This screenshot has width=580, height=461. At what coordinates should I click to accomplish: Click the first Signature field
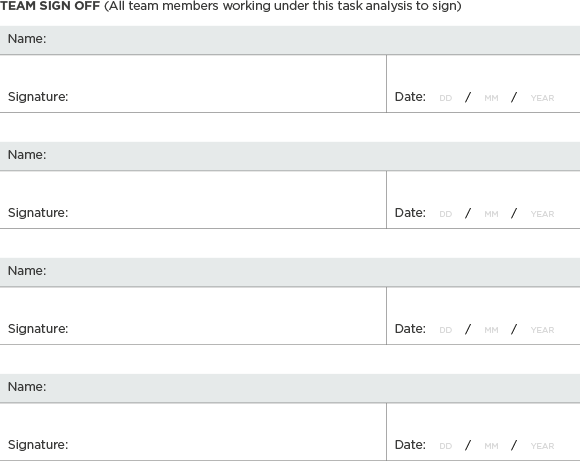193,84
